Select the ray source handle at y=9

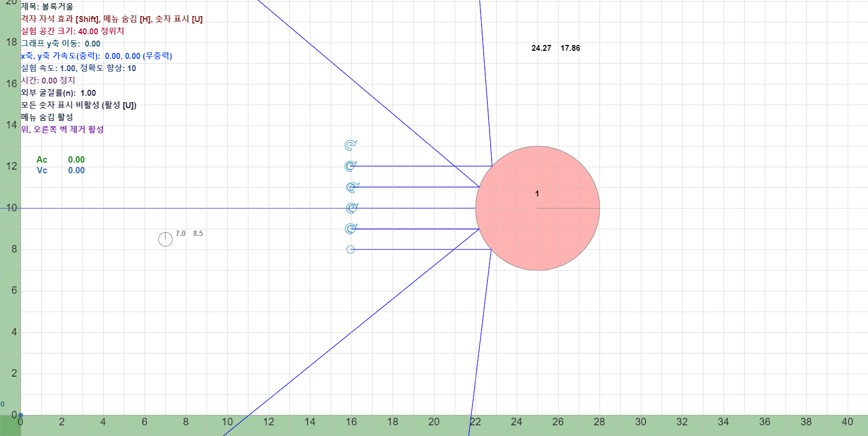point(351,228)
